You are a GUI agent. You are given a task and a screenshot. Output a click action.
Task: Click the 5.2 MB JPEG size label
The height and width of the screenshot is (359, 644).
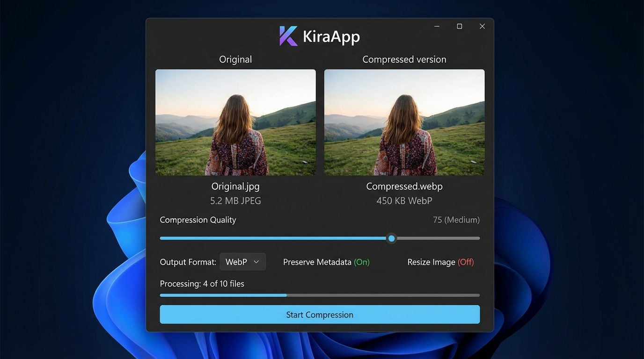tap(235, 201)
